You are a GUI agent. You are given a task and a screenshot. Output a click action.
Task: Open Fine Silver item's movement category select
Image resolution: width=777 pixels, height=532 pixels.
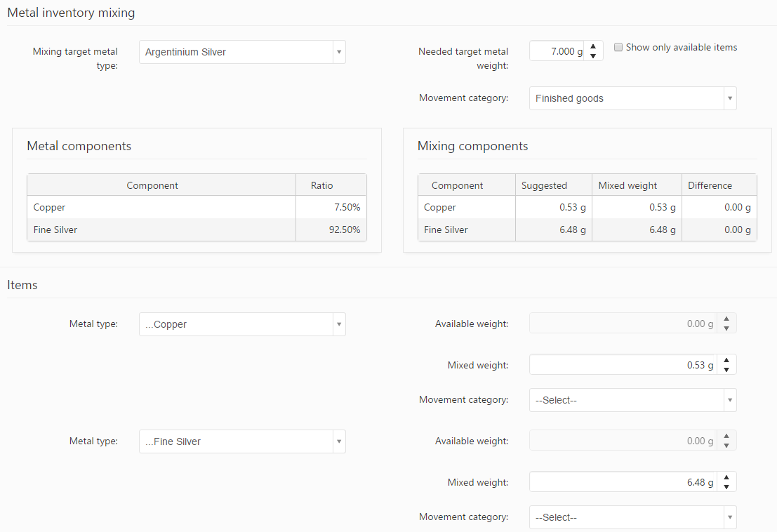(x=632, y=517)
